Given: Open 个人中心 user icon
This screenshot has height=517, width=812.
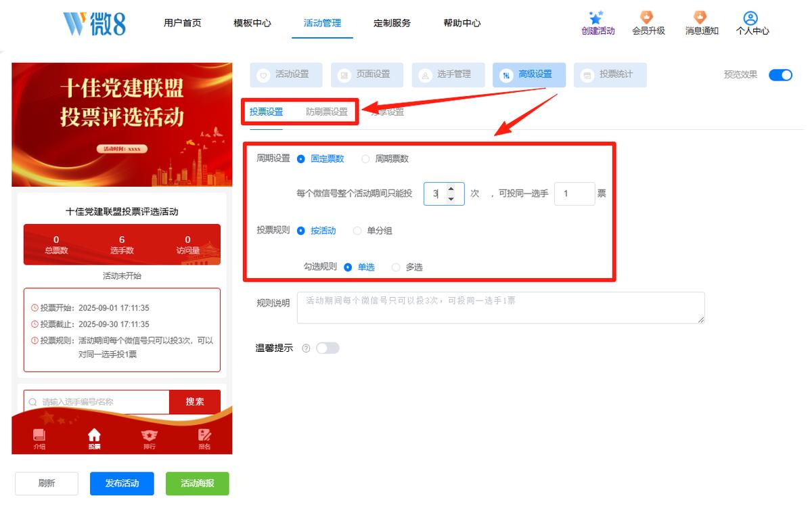Looking at the screenshot, I should coord(750,18).
